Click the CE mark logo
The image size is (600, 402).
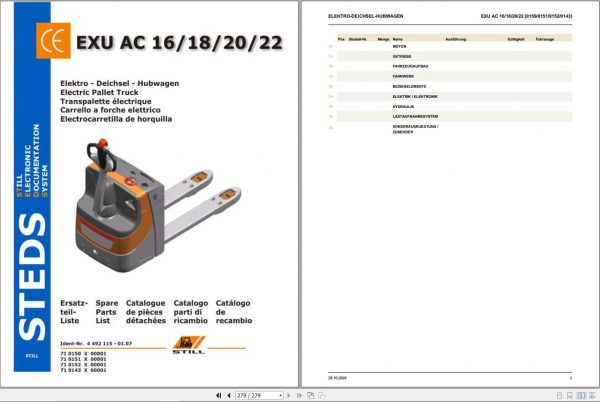coord(53,41)
